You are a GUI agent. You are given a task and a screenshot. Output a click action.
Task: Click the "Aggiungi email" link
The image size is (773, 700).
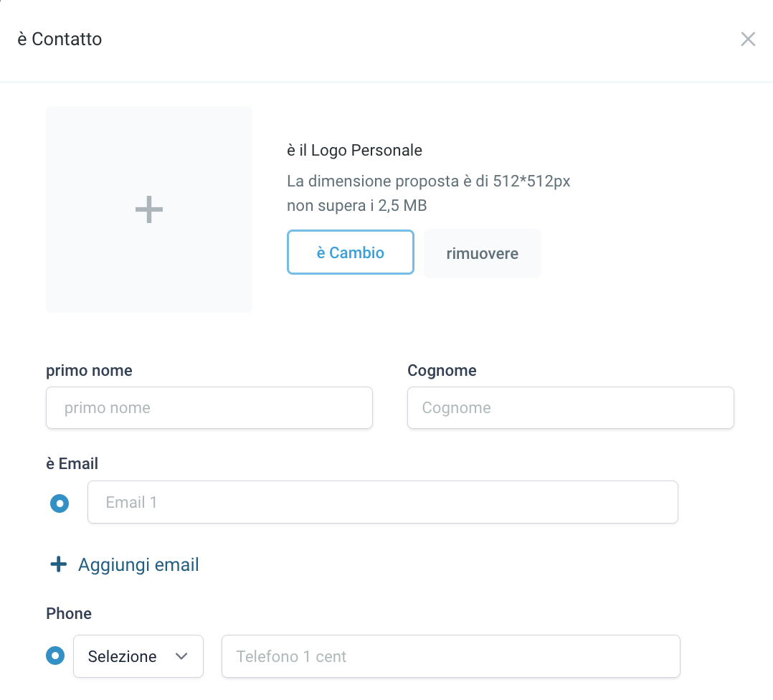click(138, 565)
